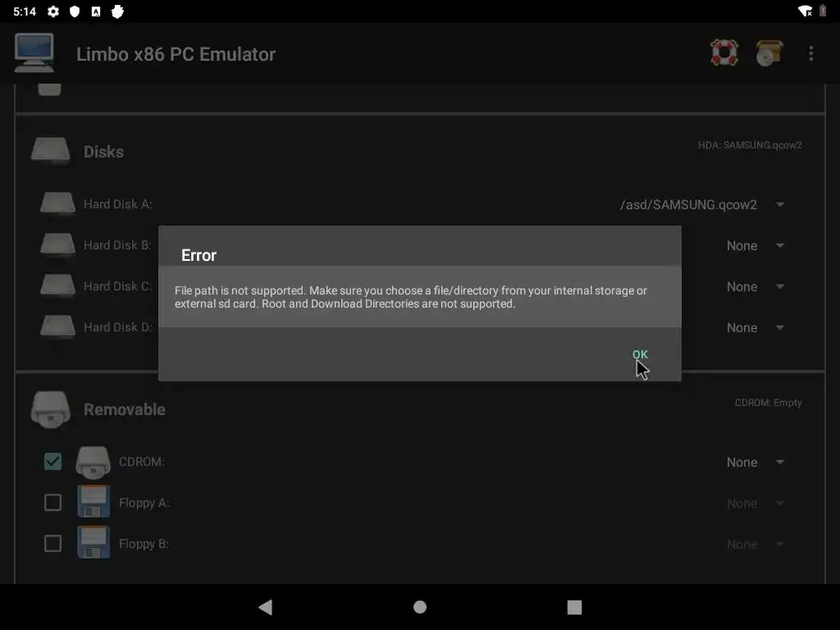The image size is (840, 630).
Task: Click the Hard Disk D drive icon
Action: (58, 326)
